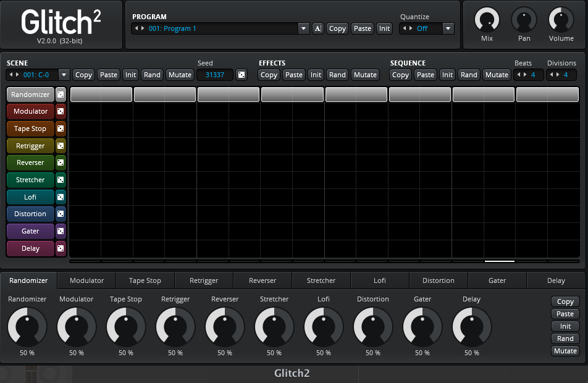Open the Scene dropdown arrow
The width and height of the screenshot is (588, 383).
[64, 75]
